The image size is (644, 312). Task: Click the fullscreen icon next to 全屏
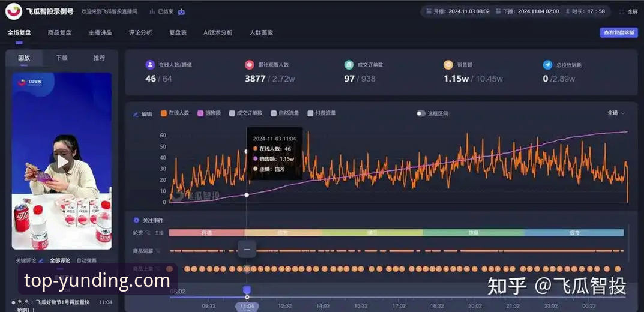[622, 11]
